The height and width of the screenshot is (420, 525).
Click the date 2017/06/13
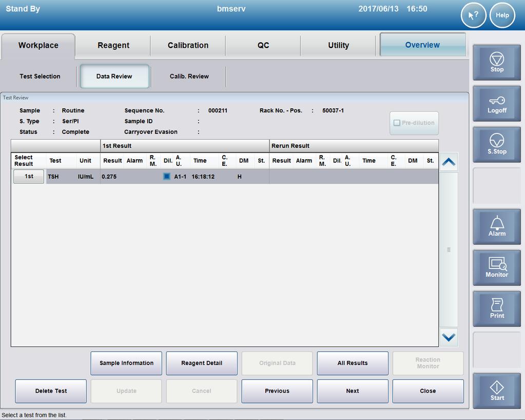(x=378, y=9)
